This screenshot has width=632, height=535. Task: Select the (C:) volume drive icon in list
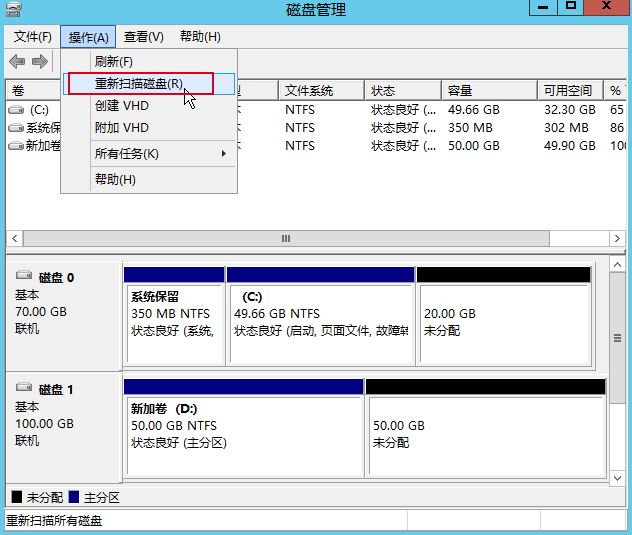point(16,110)
